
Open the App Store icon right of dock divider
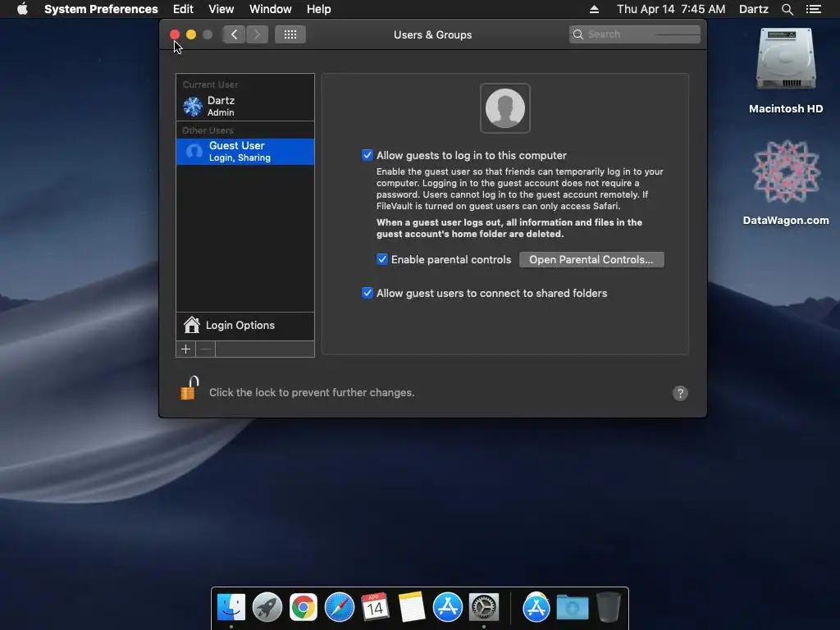536,608
